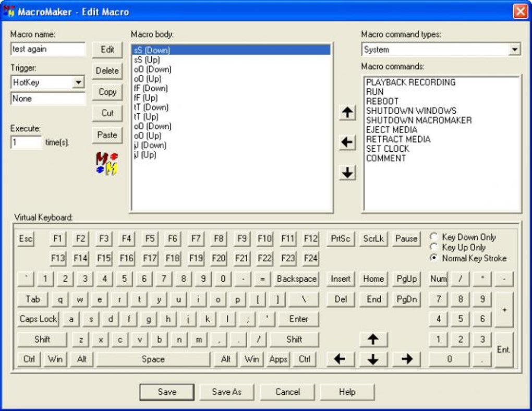Select 'fF (Down)' in macro body
Screen dimensions: 532x411
point(231,88)
